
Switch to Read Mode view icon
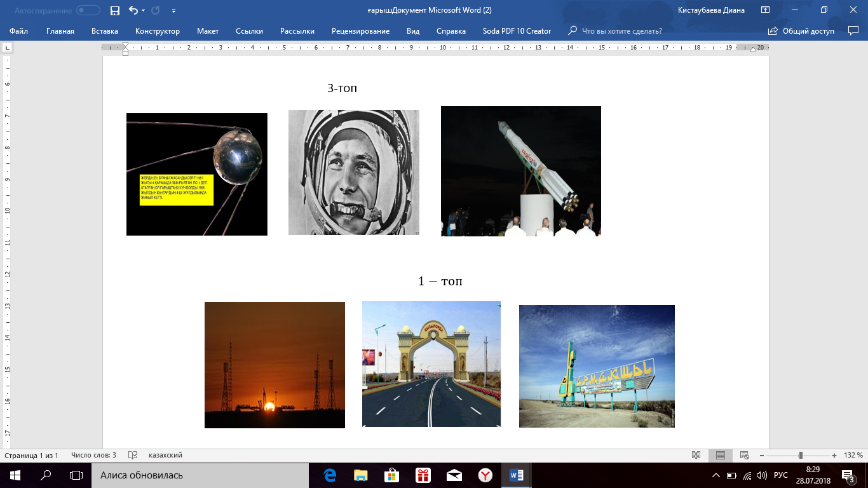(696, 456)
